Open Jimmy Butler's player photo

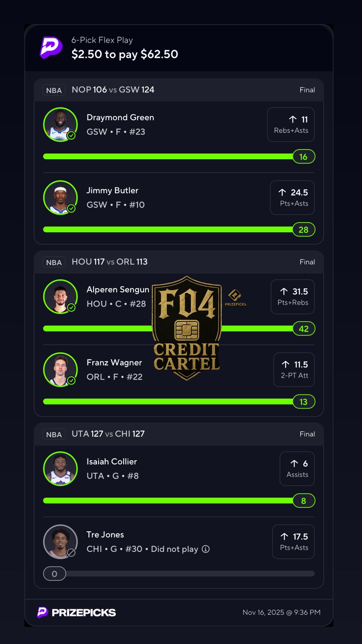pyautogui.click(x=60, y=197)
